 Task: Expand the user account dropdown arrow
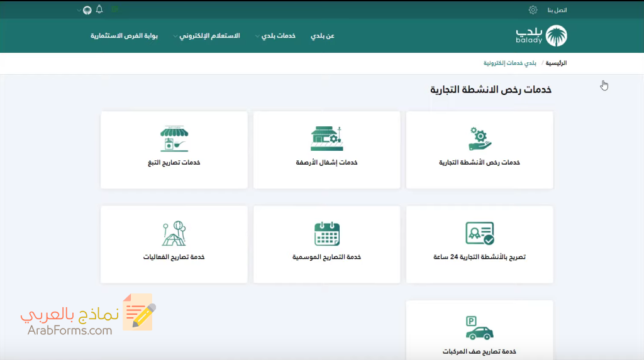point(79,10)
